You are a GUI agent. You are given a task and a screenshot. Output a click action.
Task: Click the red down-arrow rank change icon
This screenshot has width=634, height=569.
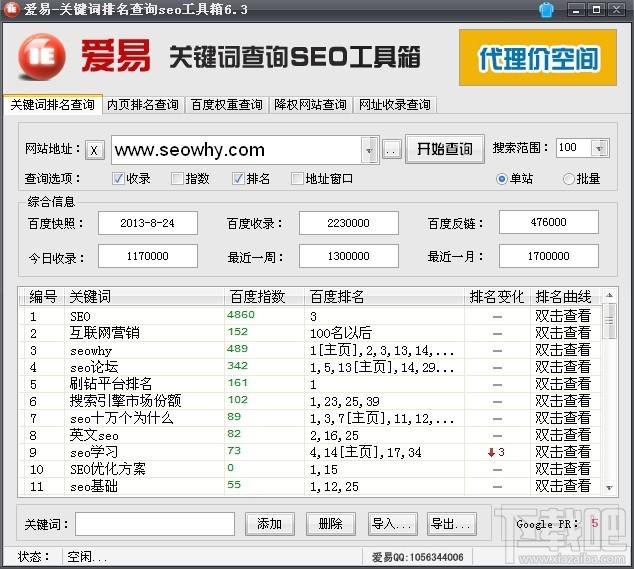491,453
